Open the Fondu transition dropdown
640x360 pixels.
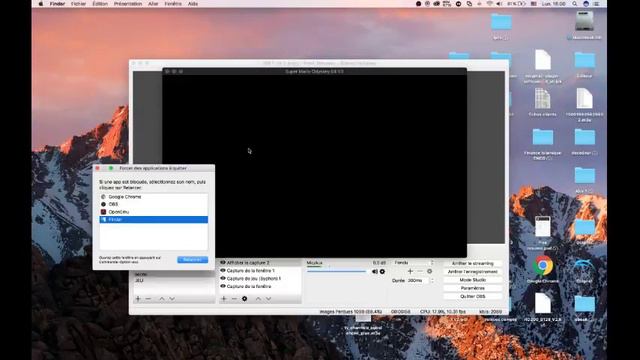click(413, 263)
